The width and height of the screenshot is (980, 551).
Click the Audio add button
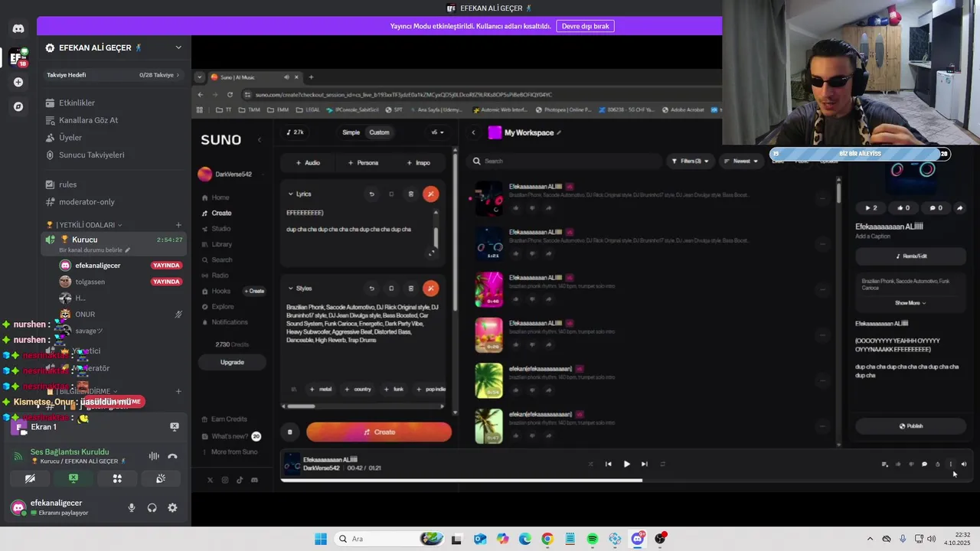[308, 162]
